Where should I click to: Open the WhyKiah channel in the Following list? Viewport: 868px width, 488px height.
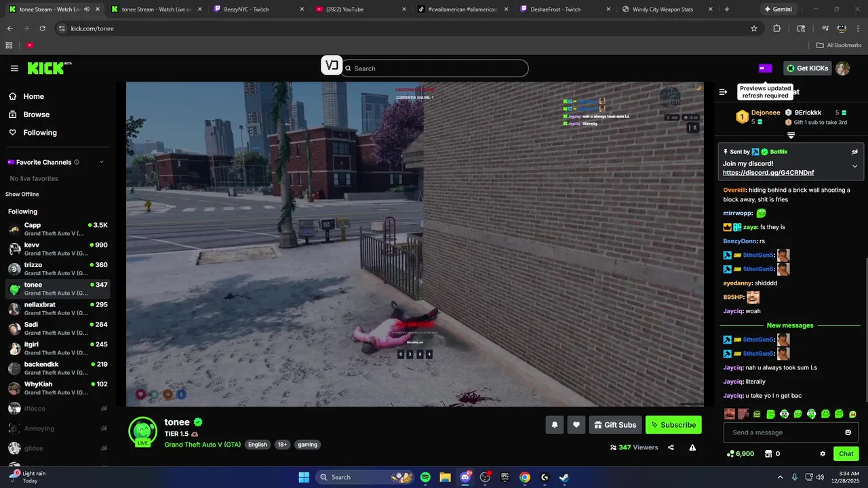point(58,388)
